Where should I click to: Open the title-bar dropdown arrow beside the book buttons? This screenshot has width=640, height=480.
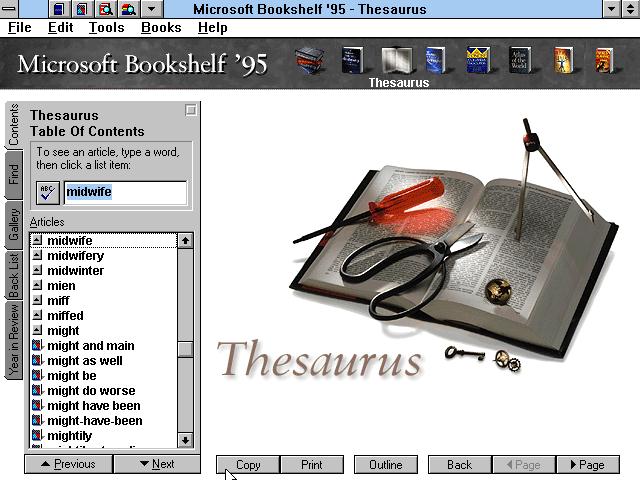pyautogui.click(x=151, y=9)
